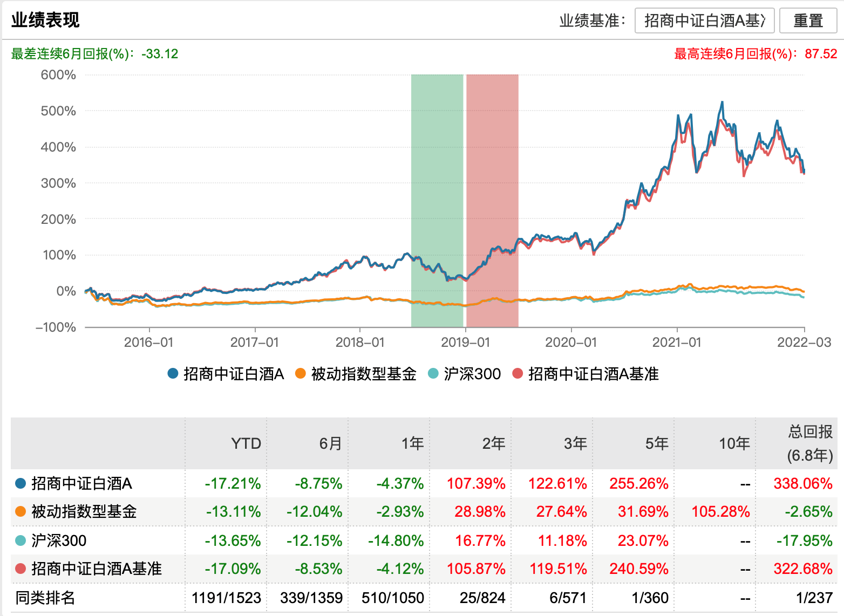Select the YTD column header
844x616 pixels.
coord(246,443)
